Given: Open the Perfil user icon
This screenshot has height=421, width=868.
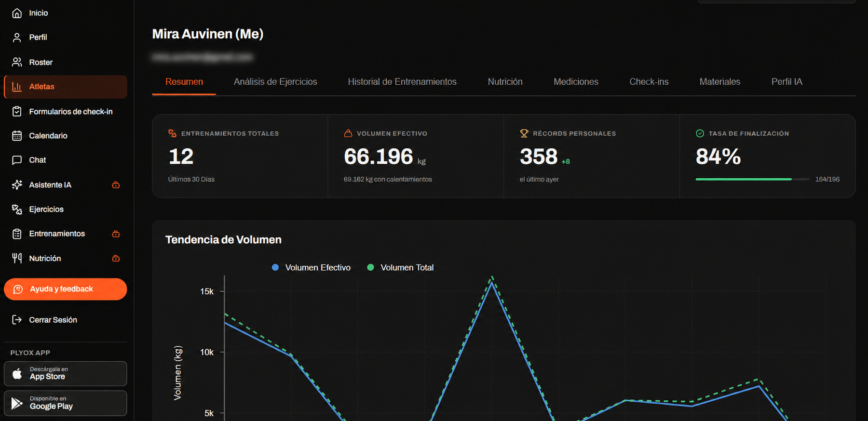Looking at the screenshot, I should click(x=17, y=37).
